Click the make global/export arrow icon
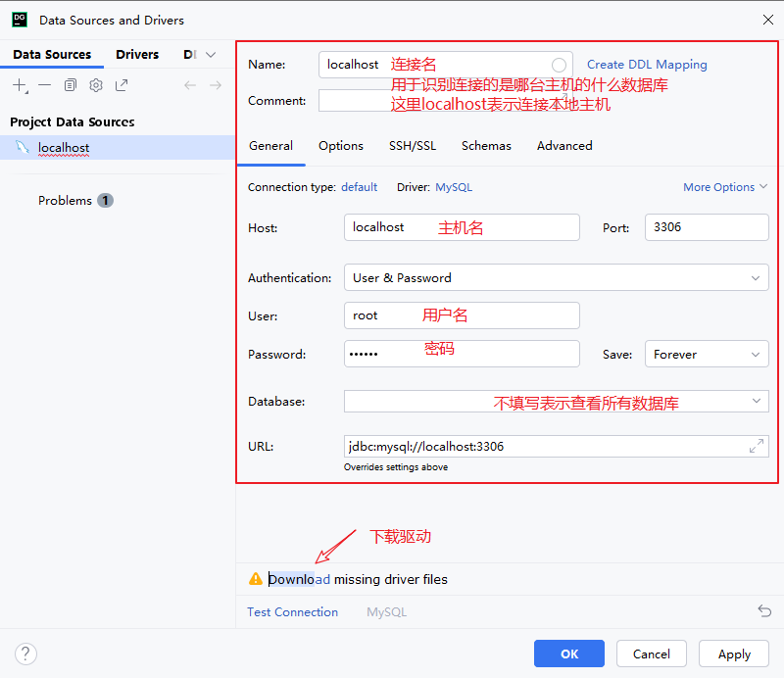 tap(122, 85)
